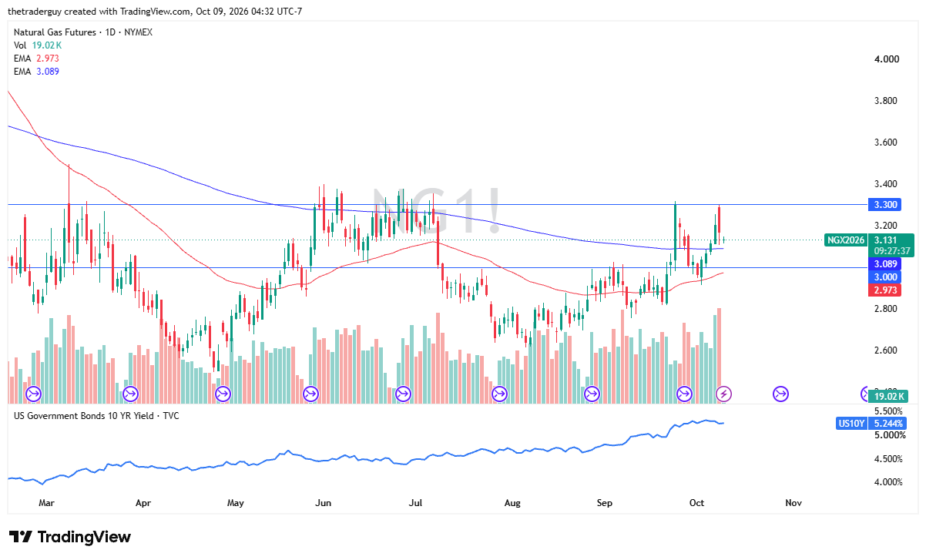The height and width of the screenshot is (560, 926).
Task: Click the rollover marker in late June
Action: (x=403, y=394)
